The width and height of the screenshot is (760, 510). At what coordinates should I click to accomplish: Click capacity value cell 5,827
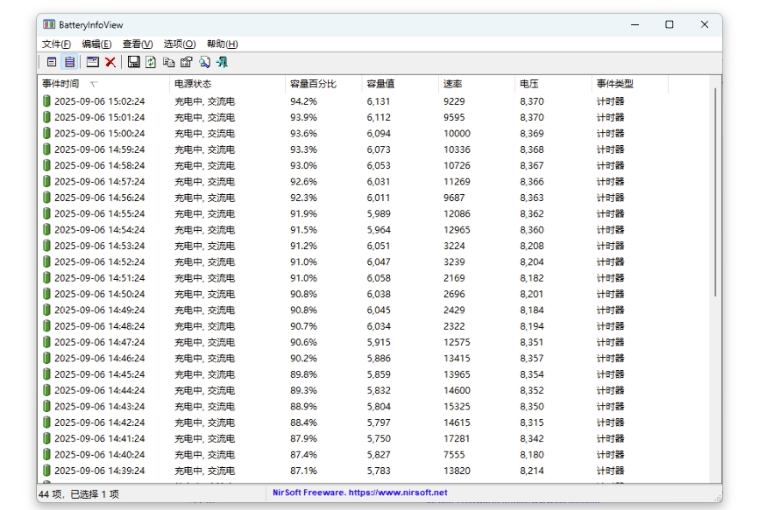(379, 454)
